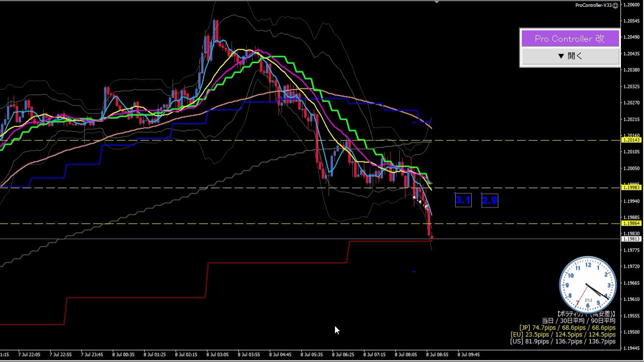644x362 pixels.
Task: Click the 8 Jul 05:35 time axis label
Action: point(312,354)
